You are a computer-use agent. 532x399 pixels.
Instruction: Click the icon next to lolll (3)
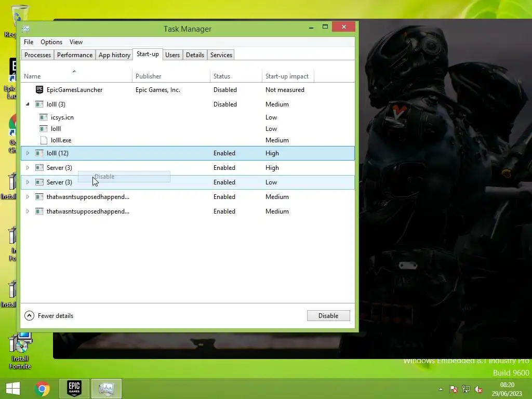39,104
